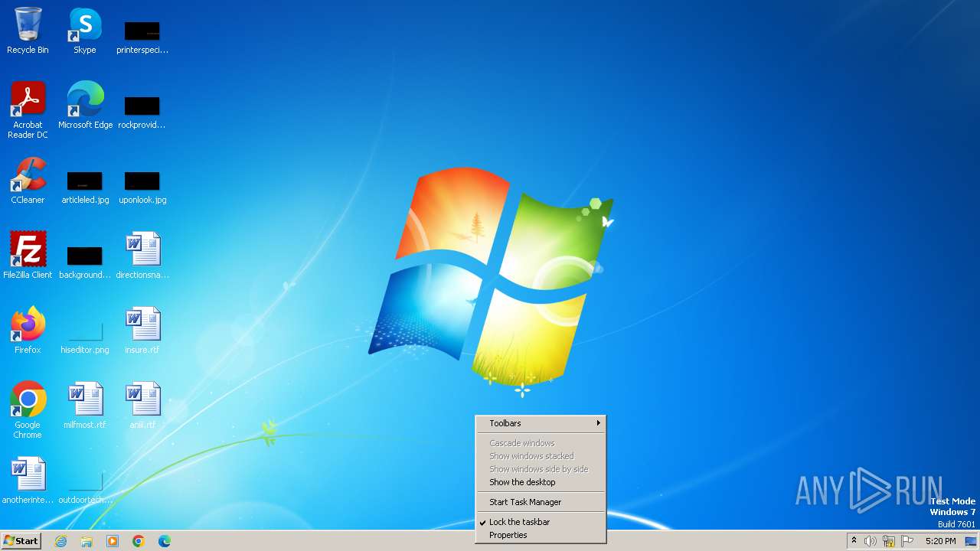Select the FileZilla Client shortcut
980x551 pixels.
pos(28,256)
